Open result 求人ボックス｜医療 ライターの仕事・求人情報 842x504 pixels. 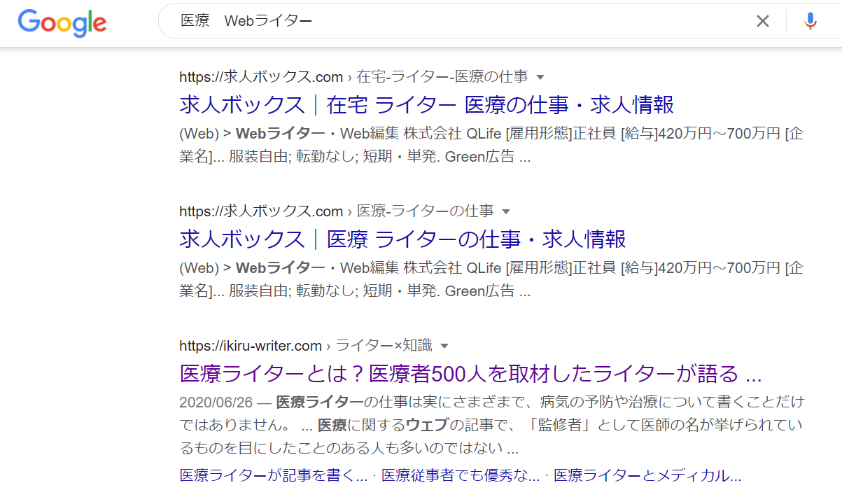(402, 239)
